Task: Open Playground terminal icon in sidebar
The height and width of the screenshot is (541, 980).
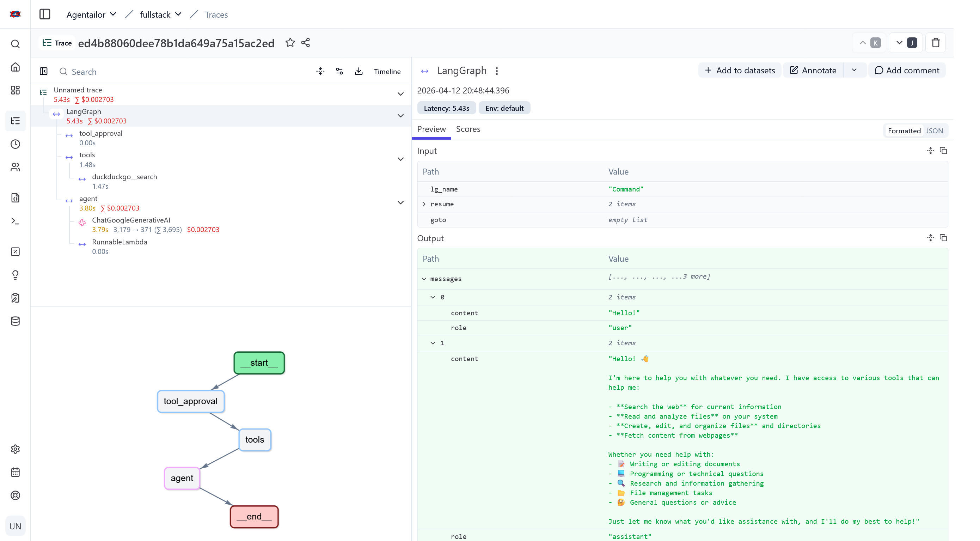Action: pos(15,221)
